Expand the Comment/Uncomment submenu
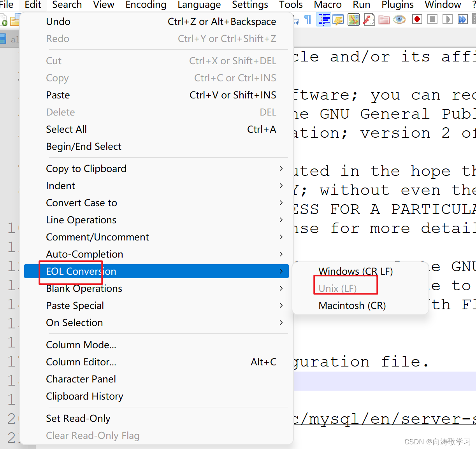This screenshot has width=476, height=449. pyautogui.click(x=156, y=237)
